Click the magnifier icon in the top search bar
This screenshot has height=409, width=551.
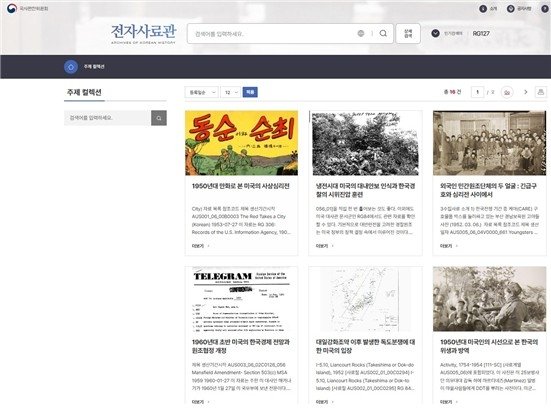pos(383,33)
